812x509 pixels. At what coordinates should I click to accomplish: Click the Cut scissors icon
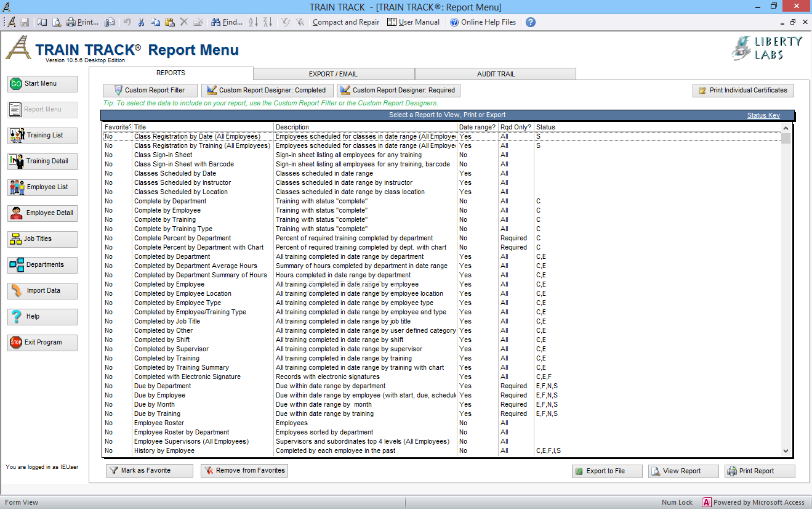(141, 22)
